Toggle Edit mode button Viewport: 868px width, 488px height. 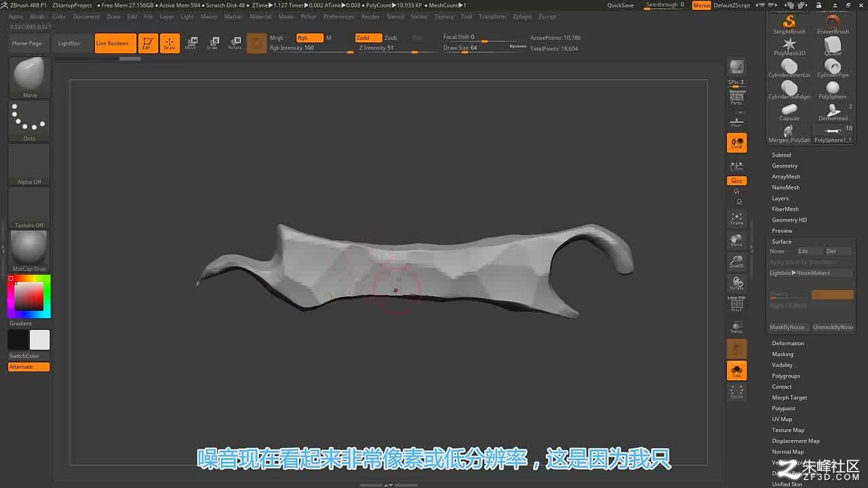point(146,43)
